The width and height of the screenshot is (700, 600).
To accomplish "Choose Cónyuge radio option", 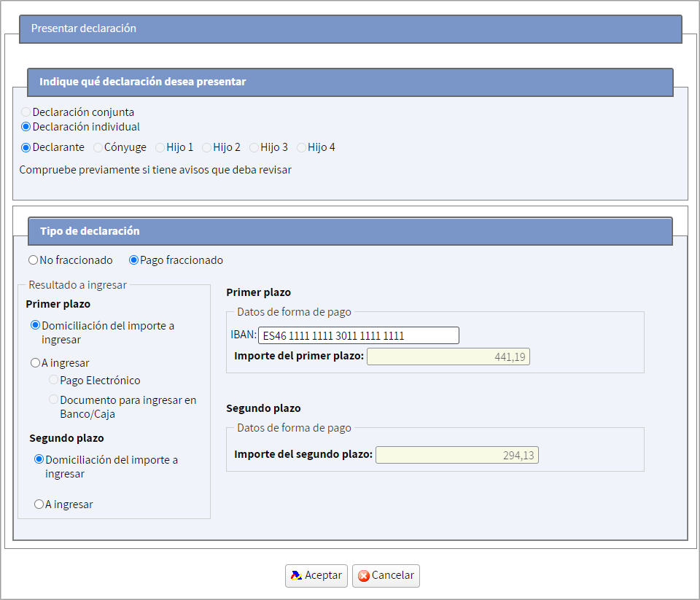I will click(x=98, y=147).
